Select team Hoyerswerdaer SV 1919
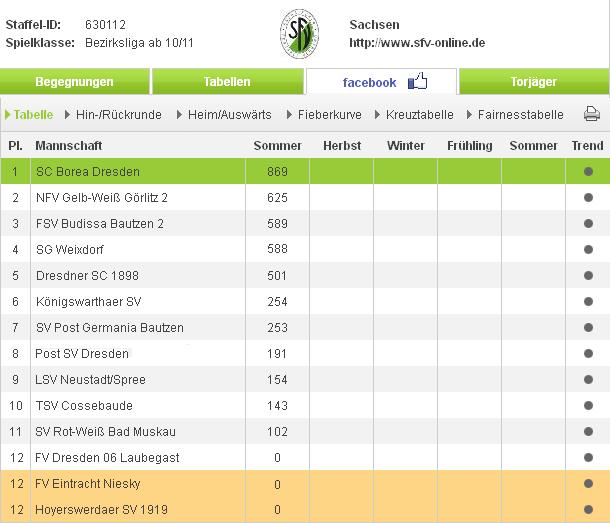 102,509
